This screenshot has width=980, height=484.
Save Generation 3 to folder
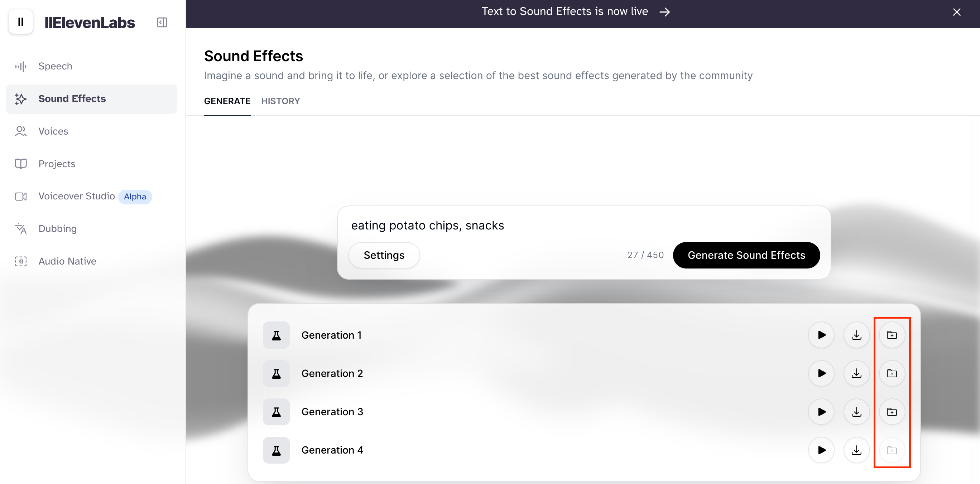pyautogui.click(x=892, y=412)
